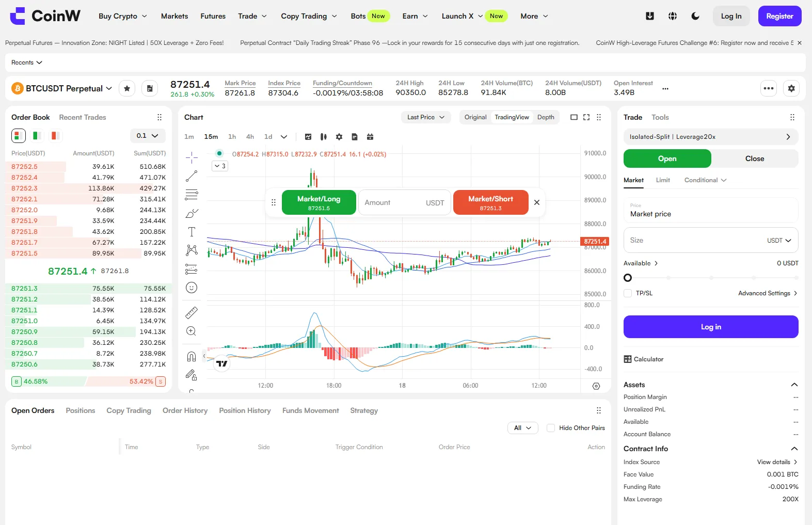
Task: Switch to dark mode with moon icon
Action: 695,16
